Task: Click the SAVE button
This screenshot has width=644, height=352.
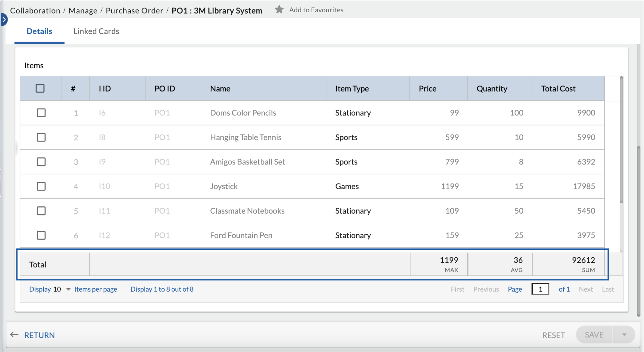Action: click(x=594, y=335)
